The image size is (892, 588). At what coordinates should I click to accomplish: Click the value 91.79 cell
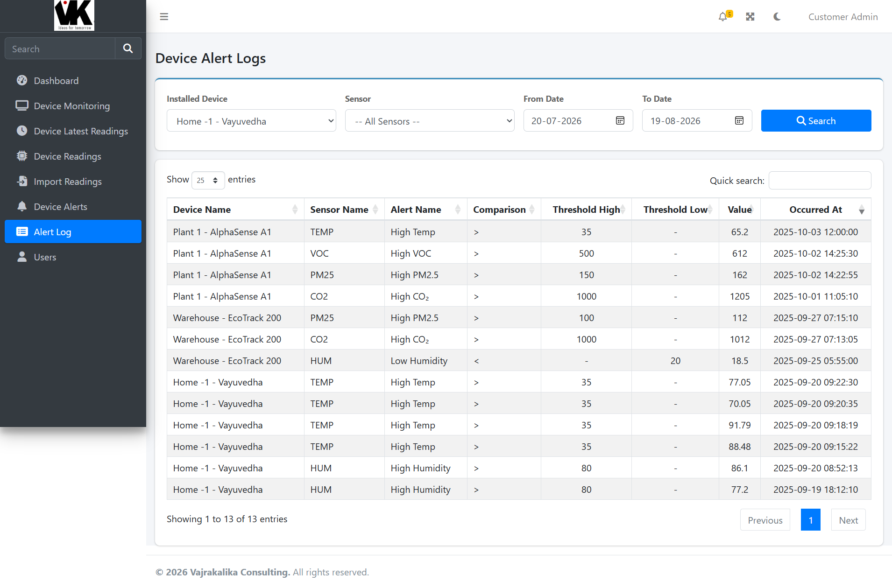pos(740,425)
